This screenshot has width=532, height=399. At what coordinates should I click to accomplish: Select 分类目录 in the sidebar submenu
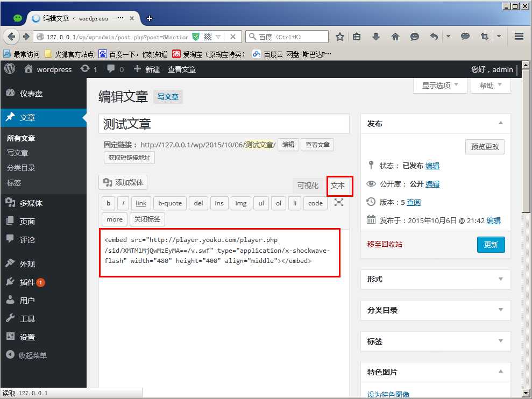(x=21, y=168)
